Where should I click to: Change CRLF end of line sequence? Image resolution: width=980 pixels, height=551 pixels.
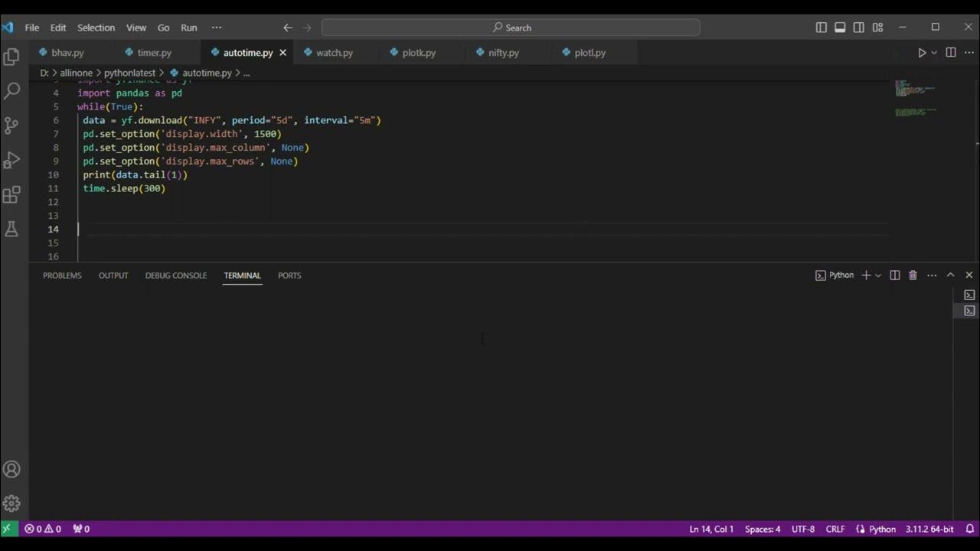[x=835, y=529]
